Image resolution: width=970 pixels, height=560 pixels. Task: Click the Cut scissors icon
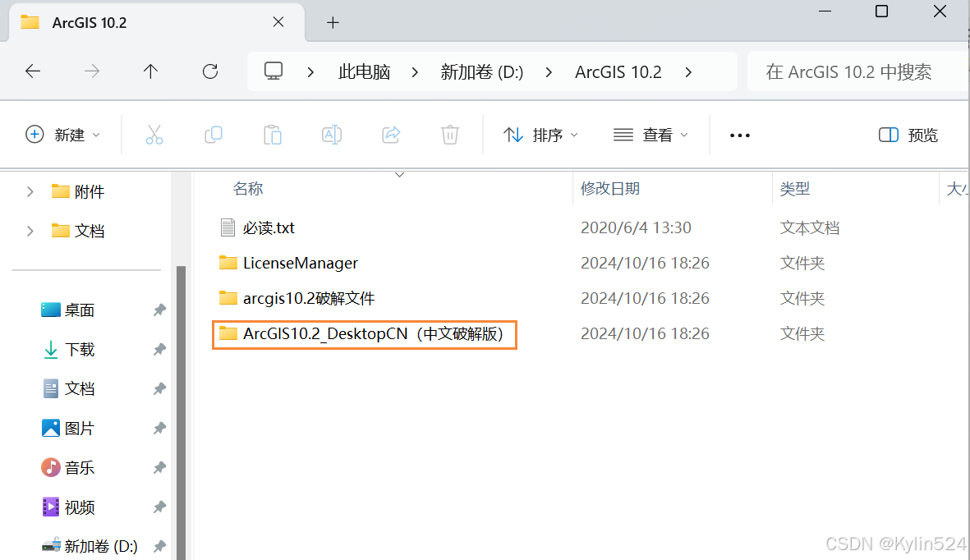tap(154, 135)
